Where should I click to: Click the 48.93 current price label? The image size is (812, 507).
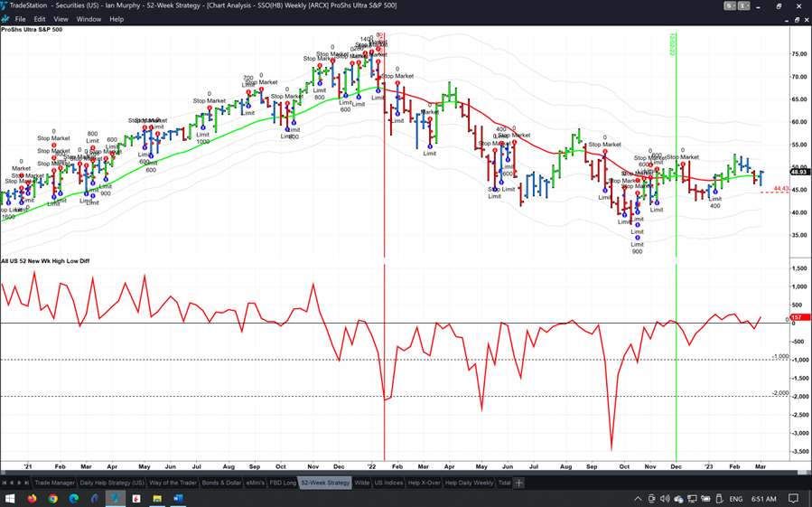click(800, 172)
